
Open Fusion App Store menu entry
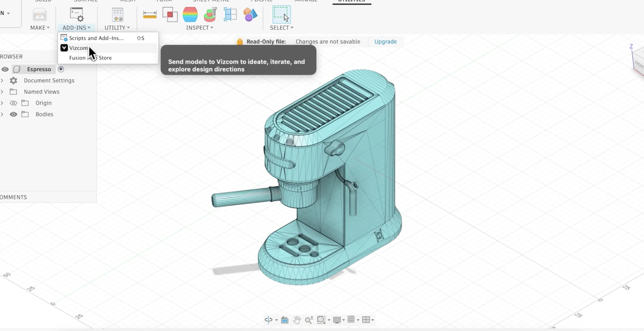108,58
